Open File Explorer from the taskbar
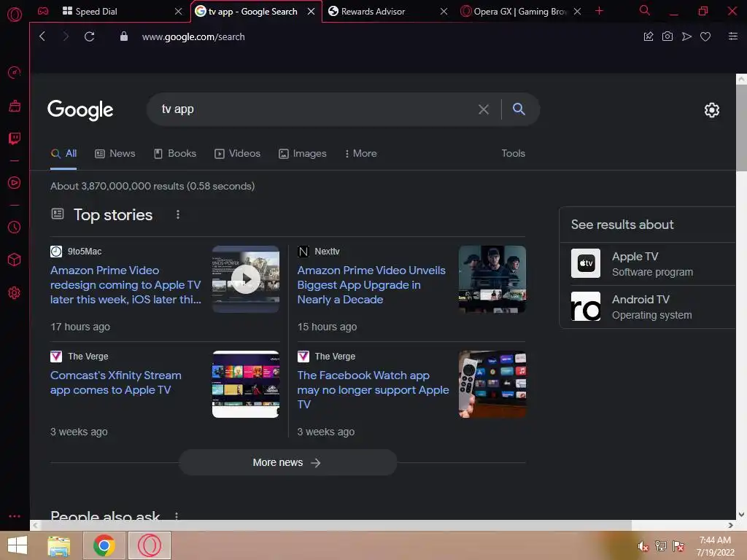Screen dimensions: 747x560 59,545
